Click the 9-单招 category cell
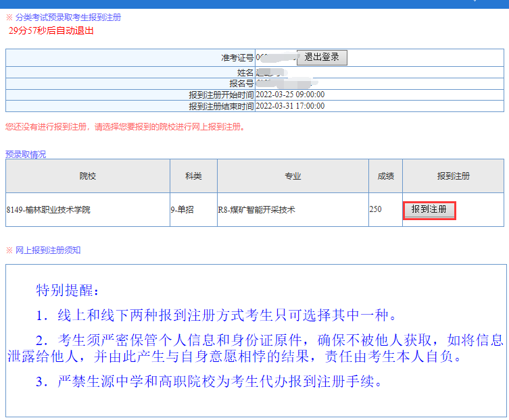This screenshot has width=509, height=420. (183, 210)
